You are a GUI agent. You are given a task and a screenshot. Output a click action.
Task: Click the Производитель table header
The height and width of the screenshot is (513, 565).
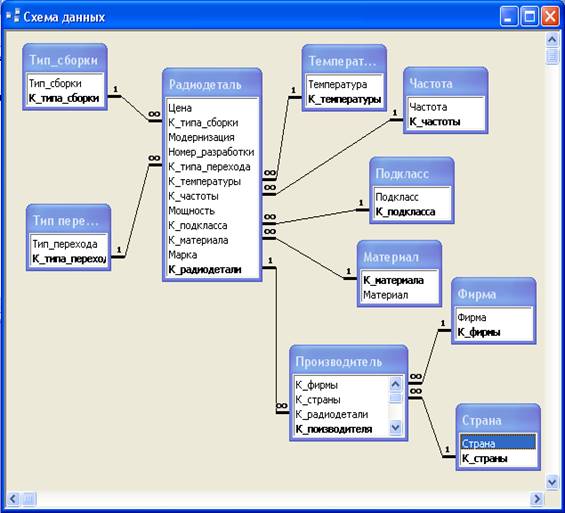pyautogui.click(x=348, y=361)
